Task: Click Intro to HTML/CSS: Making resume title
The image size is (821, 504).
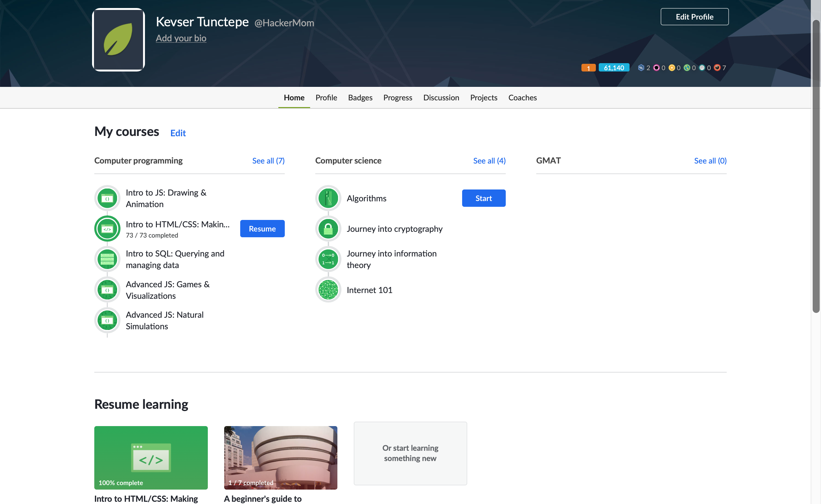Action: [146, 499]
